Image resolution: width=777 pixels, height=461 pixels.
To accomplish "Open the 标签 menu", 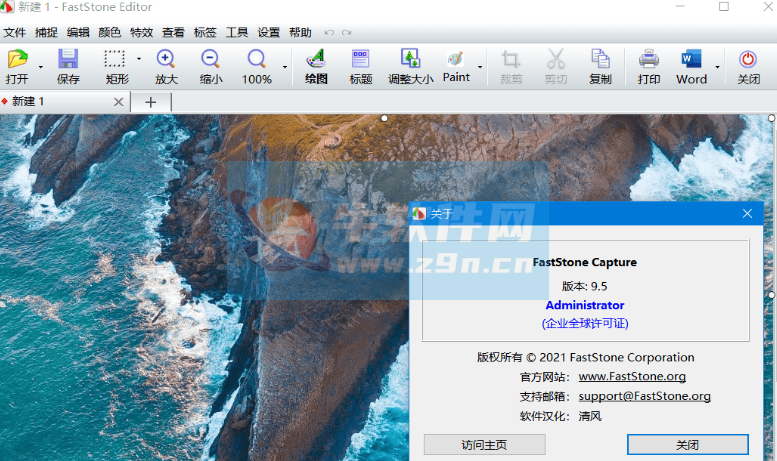I will (205, 33).
